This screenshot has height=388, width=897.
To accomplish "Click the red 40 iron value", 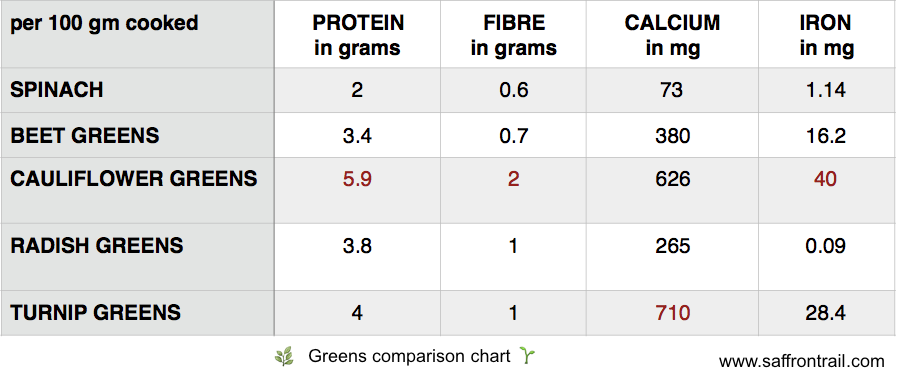I will 827,179.
